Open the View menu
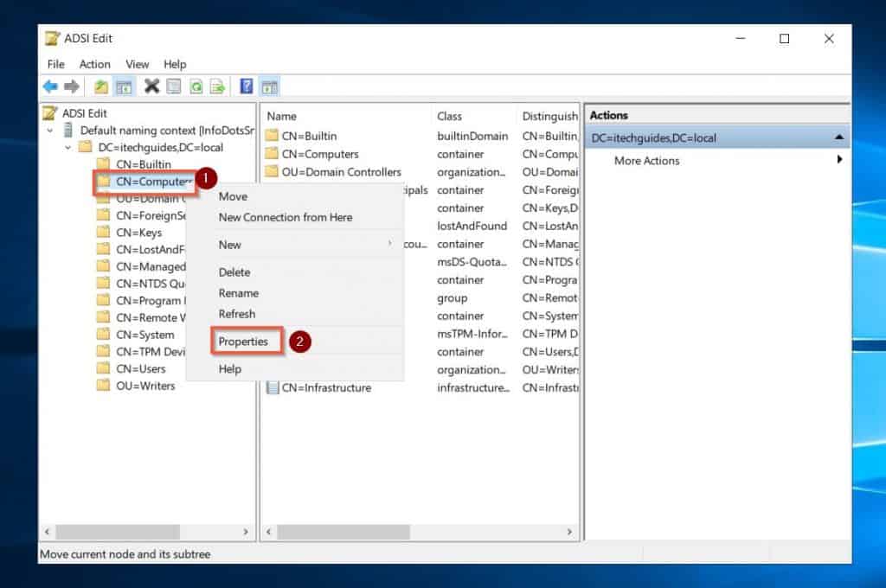The height and width of the screenshot is (588, 886). (x=138, y=64)
